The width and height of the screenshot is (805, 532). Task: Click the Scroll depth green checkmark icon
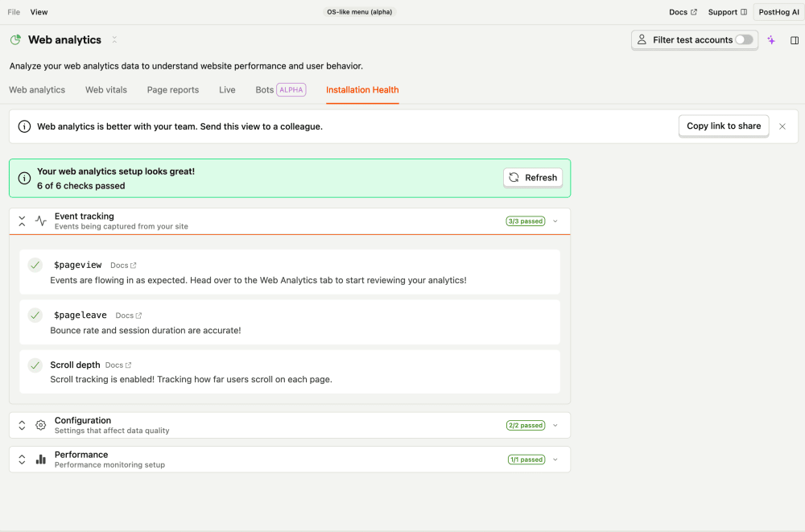click(x=35, y=365)
